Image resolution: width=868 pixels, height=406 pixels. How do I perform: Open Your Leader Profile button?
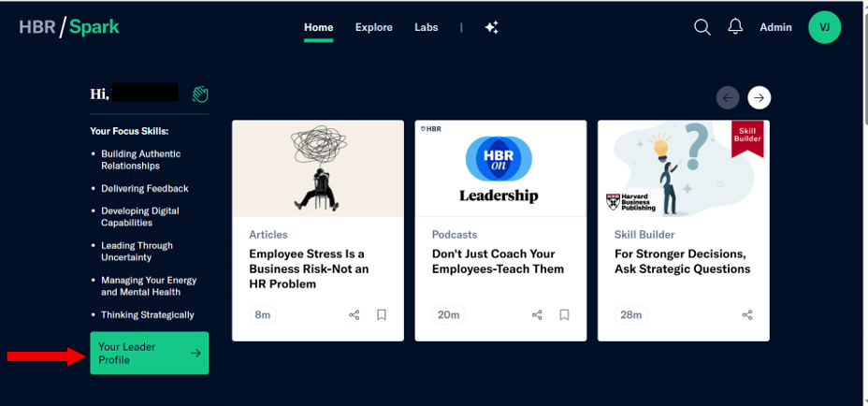pyautogui.click(x=149, y=353)
